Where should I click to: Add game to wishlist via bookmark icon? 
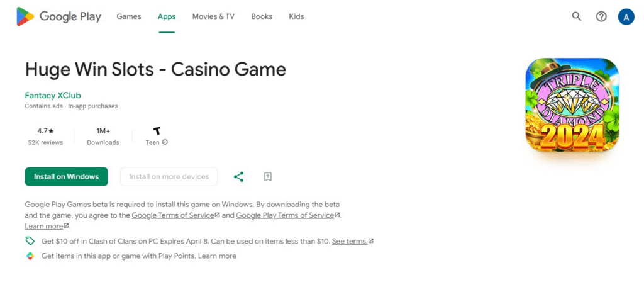[268, 177]
